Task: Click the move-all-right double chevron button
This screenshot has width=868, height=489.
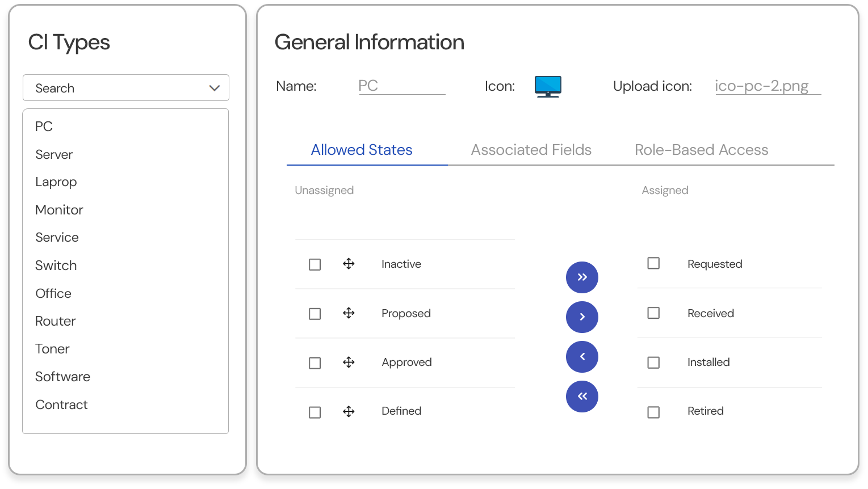Action: (582, 277)
